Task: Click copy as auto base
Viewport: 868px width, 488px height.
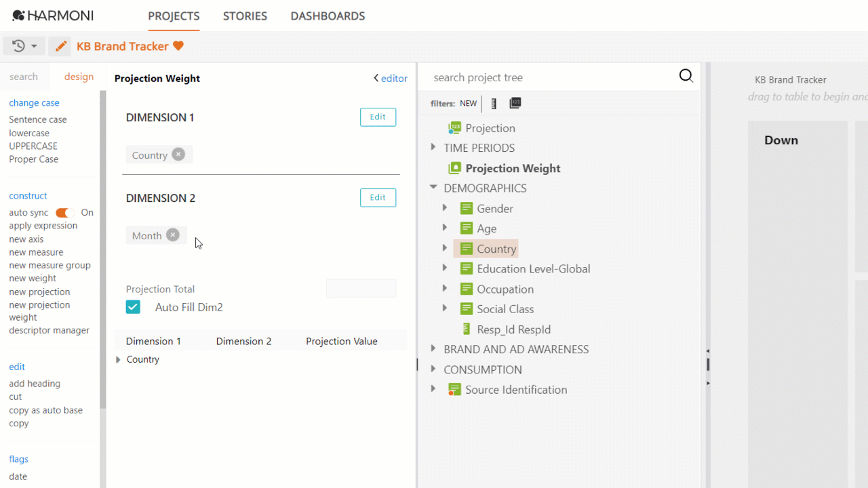Action: coord(45,410)
